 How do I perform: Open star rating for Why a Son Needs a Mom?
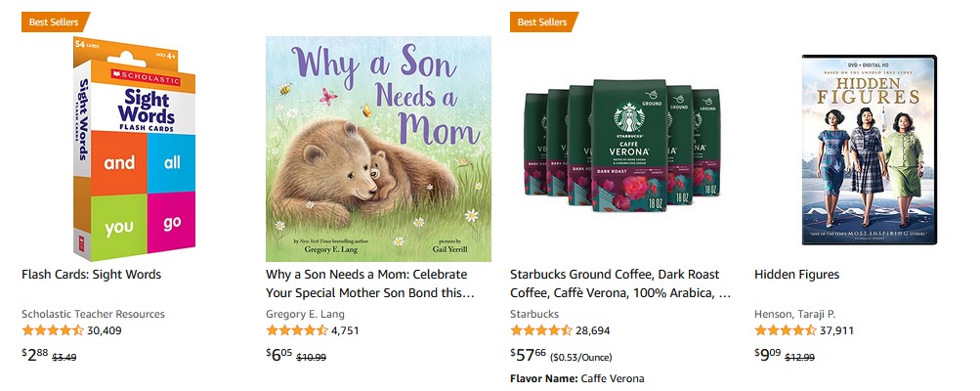[x=296, y=330]
